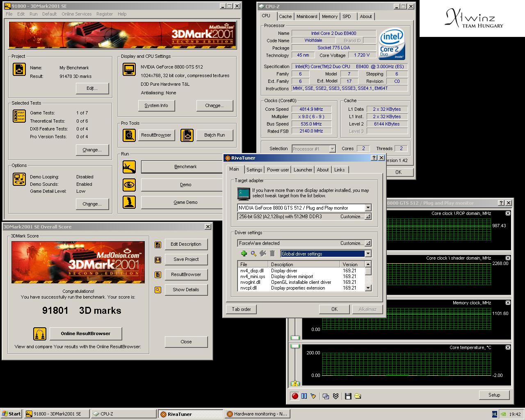The height and width of the screenshot is (420, 525).
Task: Click the green plus add-profile icon in RivaTuner
Action: pos(244,253)
